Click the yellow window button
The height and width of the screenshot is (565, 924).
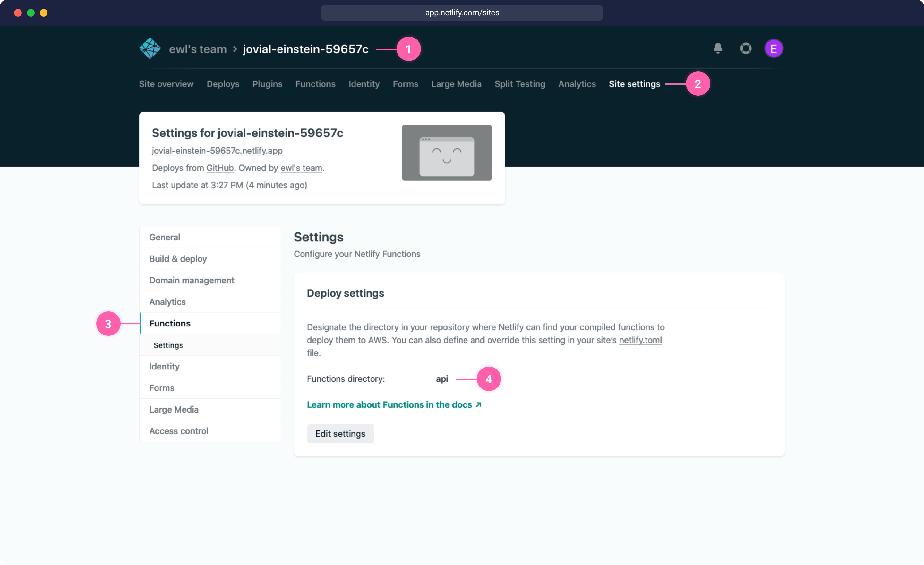point(44,13)
